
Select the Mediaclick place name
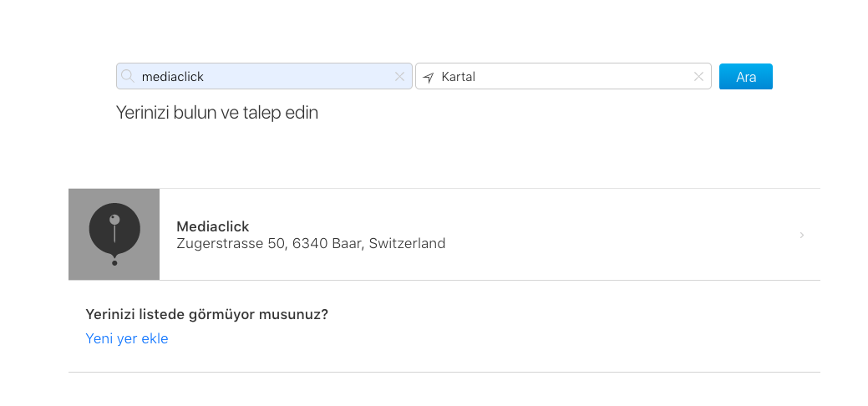point(213,226)
